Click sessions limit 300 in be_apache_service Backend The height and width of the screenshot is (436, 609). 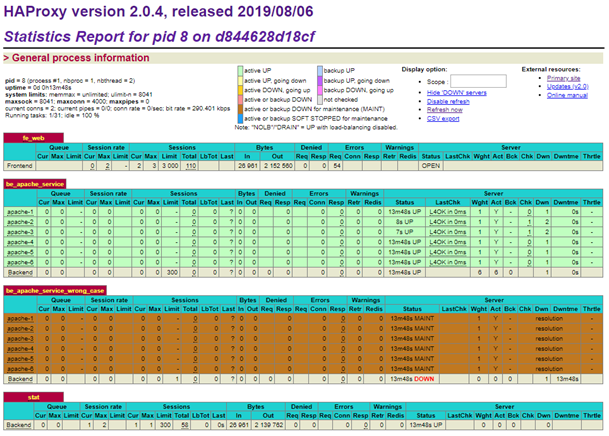[x=172, y=273]
